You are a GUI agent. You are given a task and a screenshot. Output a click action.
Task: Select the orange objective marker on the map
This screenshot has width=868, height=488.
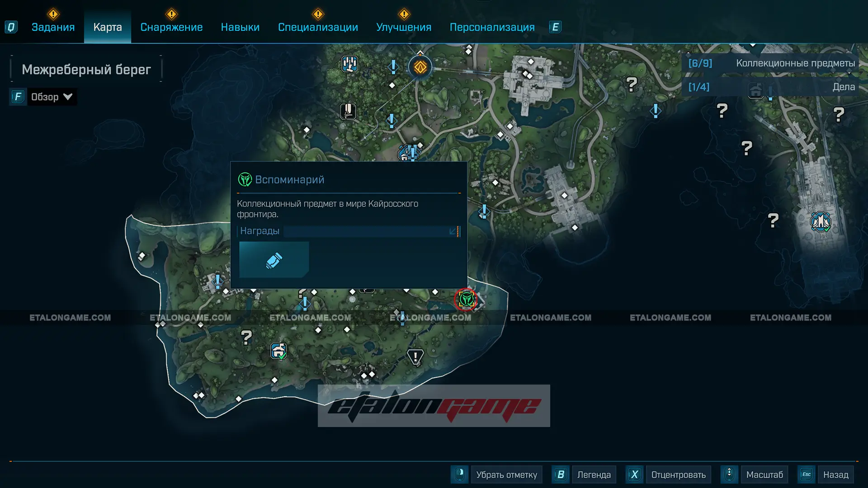pyautogui.click(x=420, y=67)
